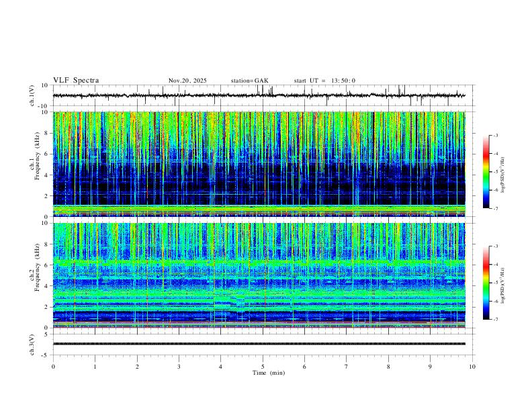Click the ch.1 voltage waveform trace
Viewport: 532px width, 411px height.
tap(259, 95)
